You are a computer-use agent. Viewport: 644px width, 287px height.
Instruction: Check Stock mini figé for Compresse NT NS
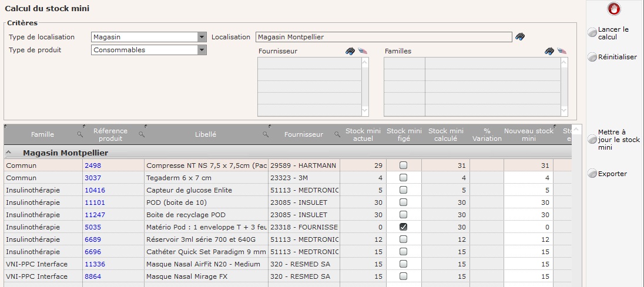(404, 166)
